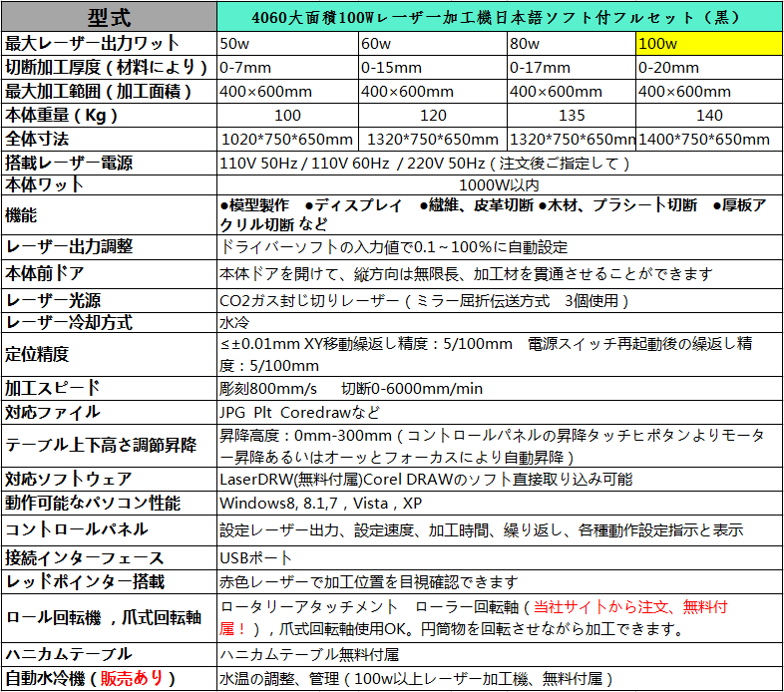
Task: Click the ドライバーソフトの入力値 cell
Action: pyautogui.click(x=500, y=247)
